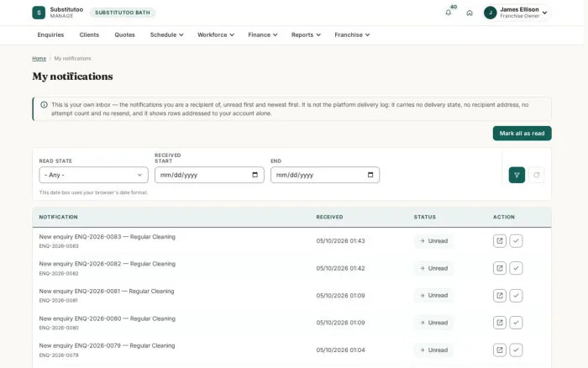The width and height of the screenshot is (588, 368).
Task: Go to Quotes in the navigation
Action: [124, 35]
